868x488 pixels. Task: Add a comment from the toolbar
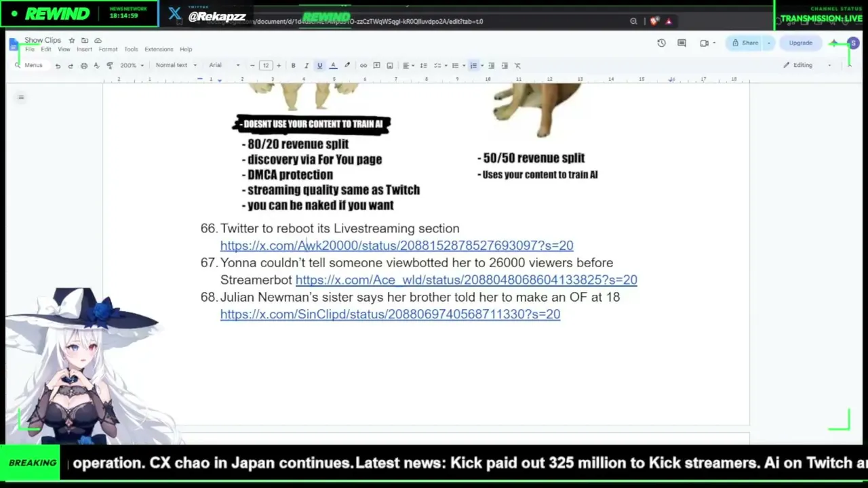[376, 66]
